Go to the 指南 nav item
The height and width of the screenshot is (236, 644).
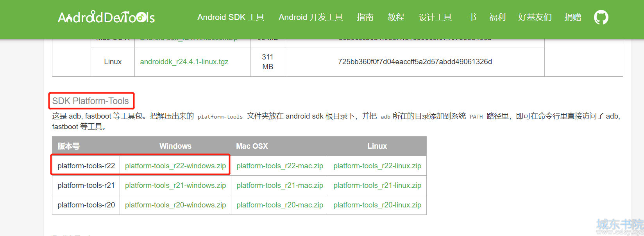pyautogui.click(x=365, y=17)
